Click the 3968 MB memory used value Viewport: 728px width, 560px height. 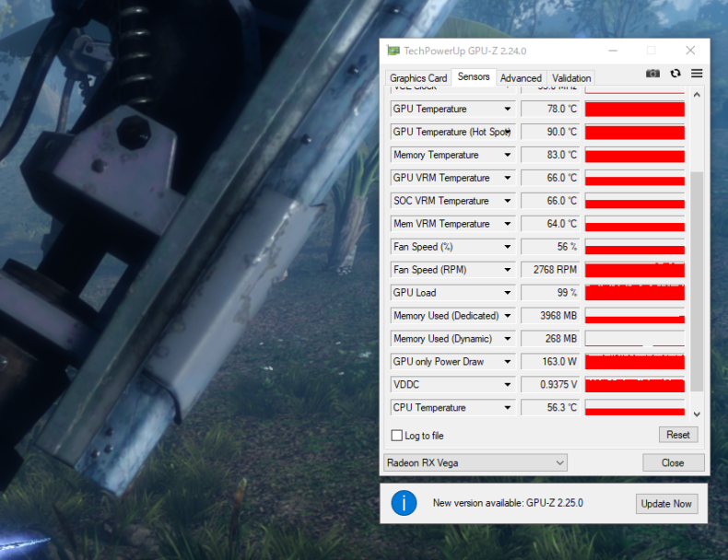tap(550, 316)
